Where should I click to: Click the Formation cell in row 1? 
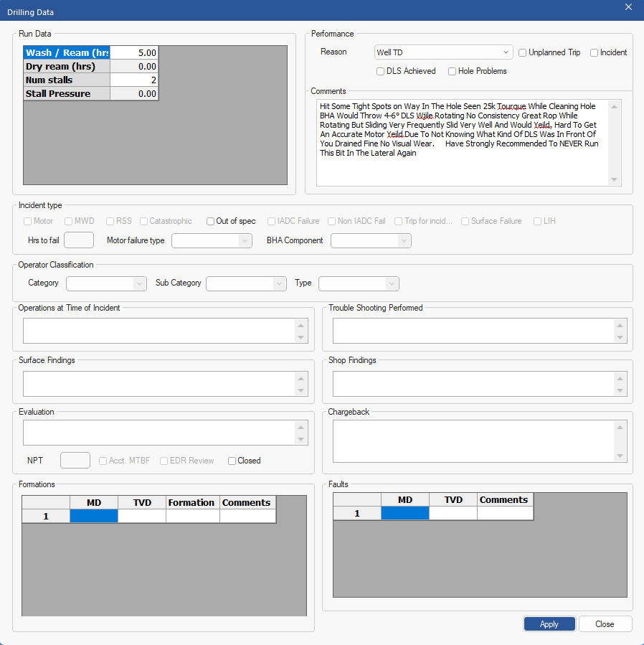[193, 516]
